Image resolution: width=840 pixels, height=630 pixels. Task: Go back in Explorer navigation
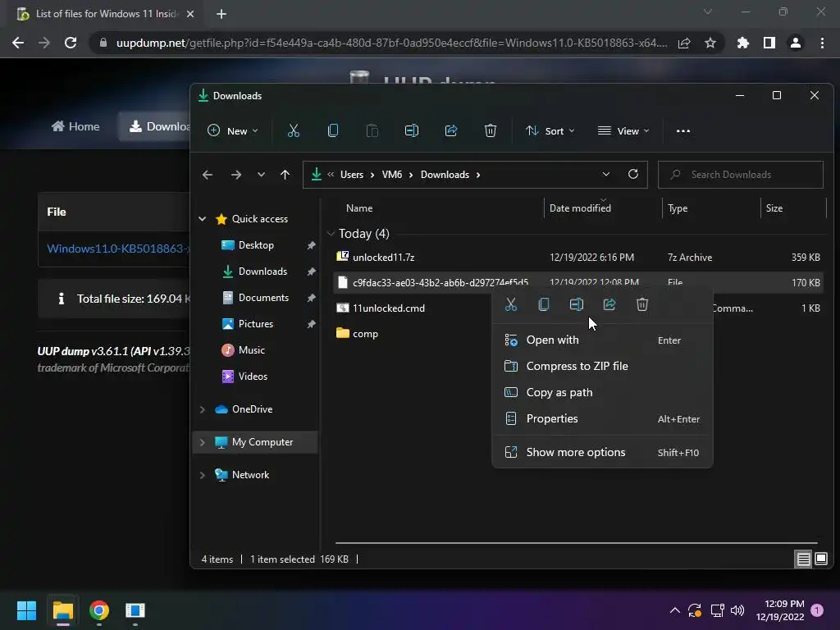(x=208, y=175)
